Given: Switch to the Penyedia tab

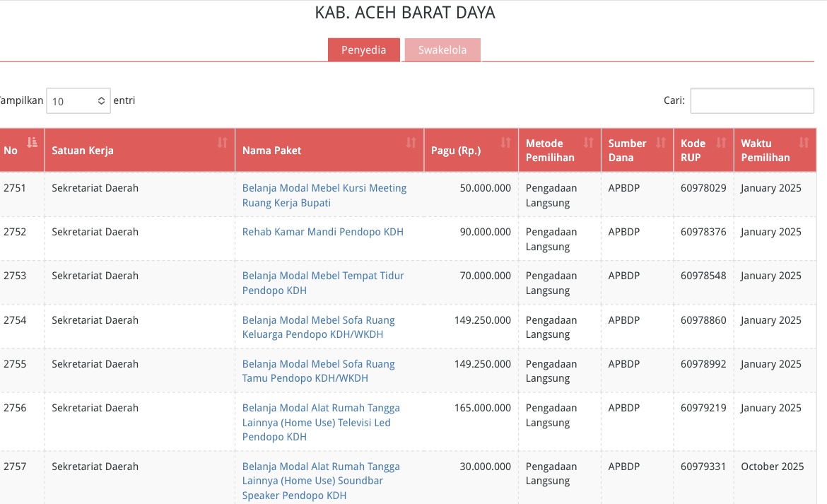Looking at the screenshot, I should 363,50.
